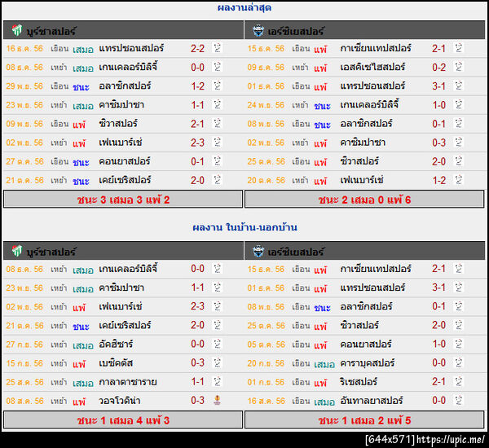Click the บูร์ซาสปอร์ club logo under ผลงานล่าสุด
Viewport: 489px width, 448px height.
tap(17, 30)
